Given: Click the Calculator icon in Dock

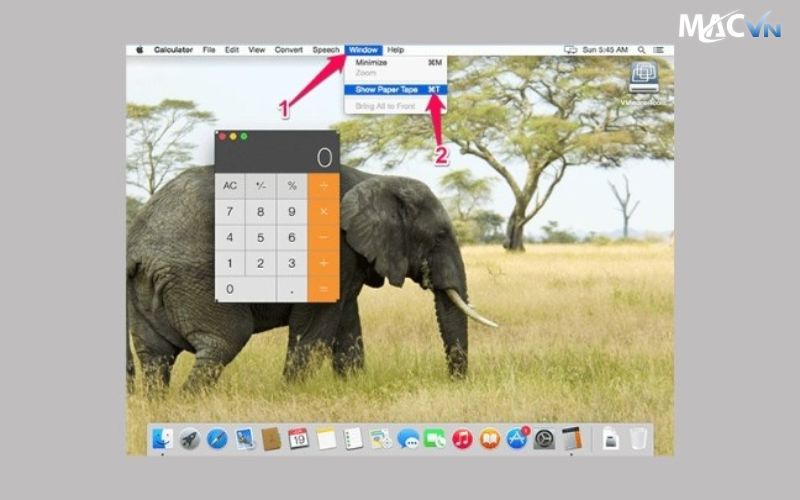Looking at the screenshot, I should pyautogui.click(x=572, y=438).
